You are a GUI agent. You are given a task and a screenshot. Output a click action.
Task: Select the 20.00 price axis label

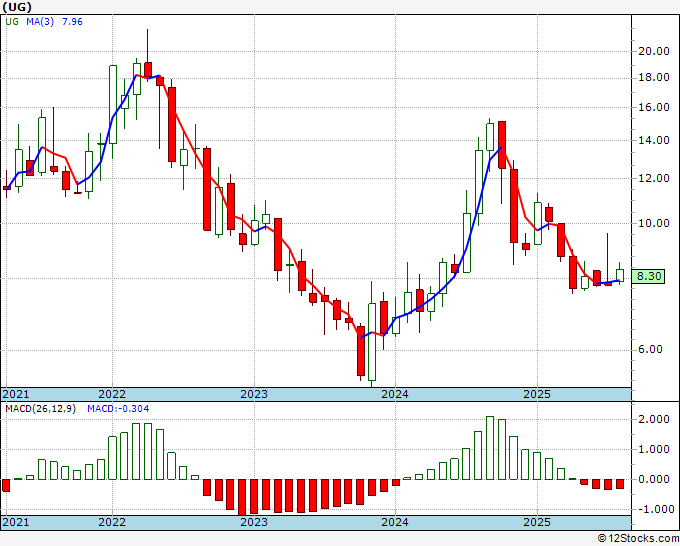pos(654,51)
